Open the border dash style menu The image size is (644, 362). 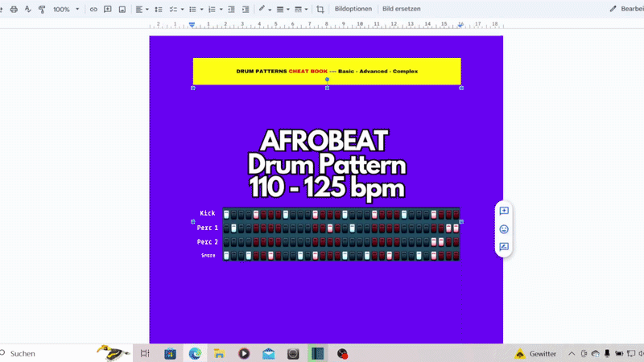(301, 9)
